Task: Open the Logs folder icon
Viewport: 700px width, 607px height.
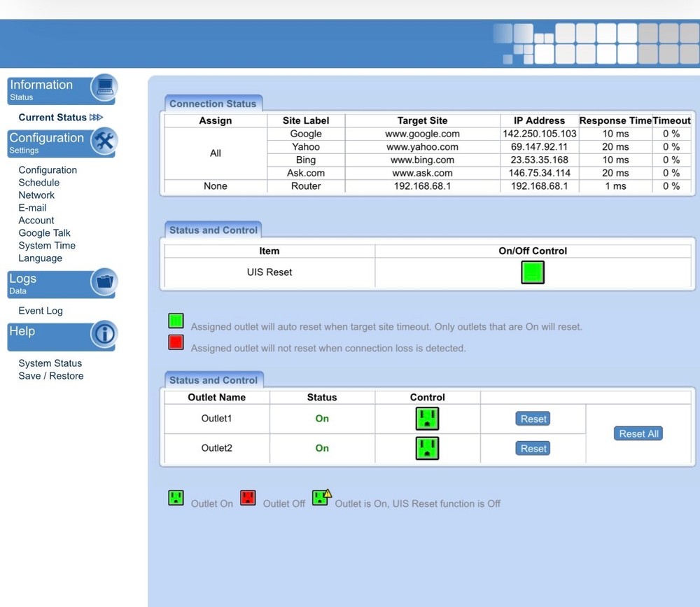Action: pos(104,281)
